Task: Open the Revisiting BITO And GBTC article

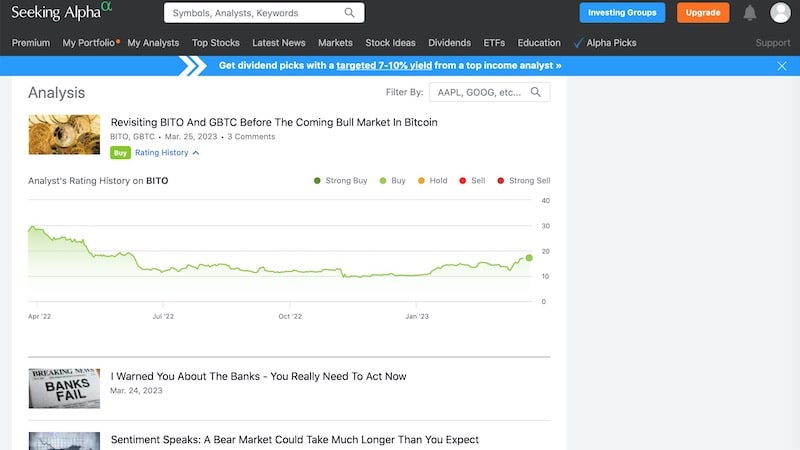Action: [x=274, y=122]
